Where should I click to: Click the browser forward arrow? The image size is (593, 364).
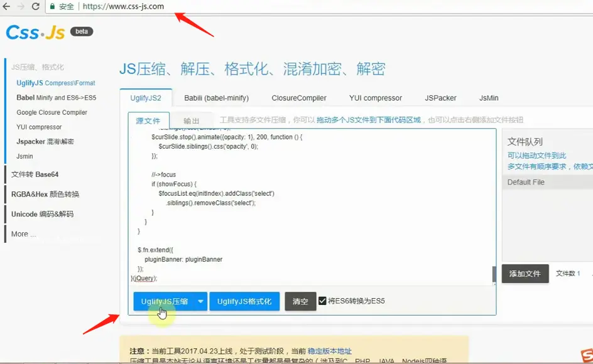pos(21,6)
